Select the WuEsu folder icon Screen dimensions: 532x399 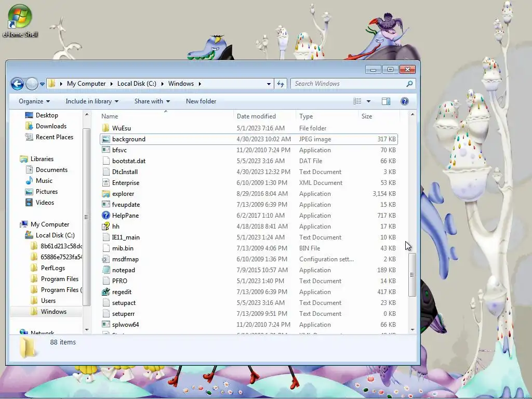[106, 128]
